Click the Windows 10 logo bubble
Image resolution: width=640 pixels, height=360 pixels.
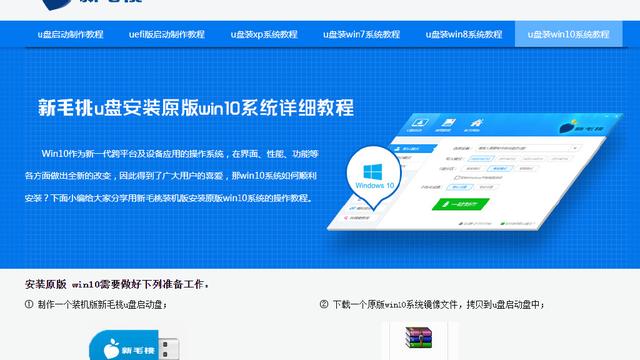click(x=374, y=176)
